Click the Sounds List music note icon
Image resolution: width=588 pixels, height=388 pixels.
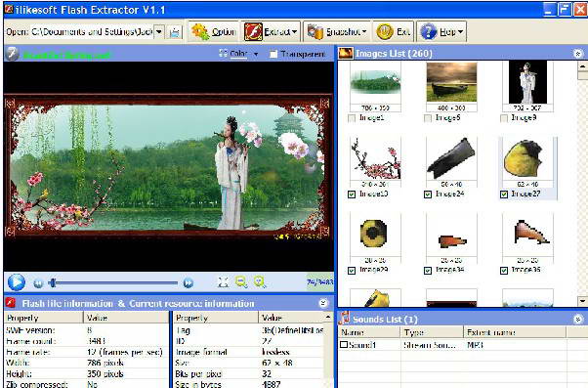click(344, 319)
